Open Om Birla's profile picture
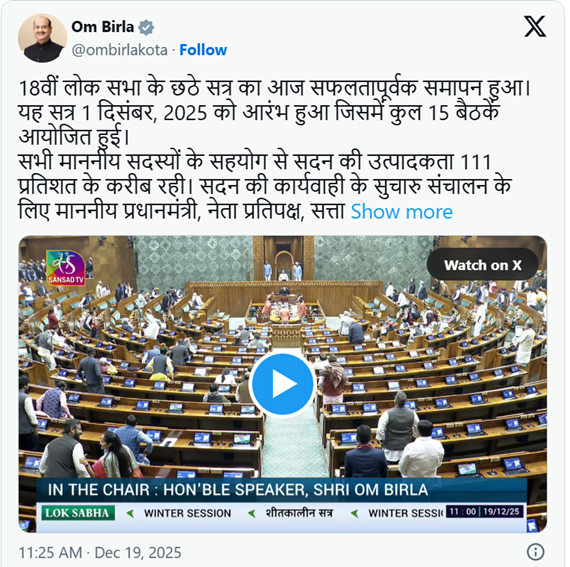The width and height of the screenshot is (570, 567). tap(43, 38)
